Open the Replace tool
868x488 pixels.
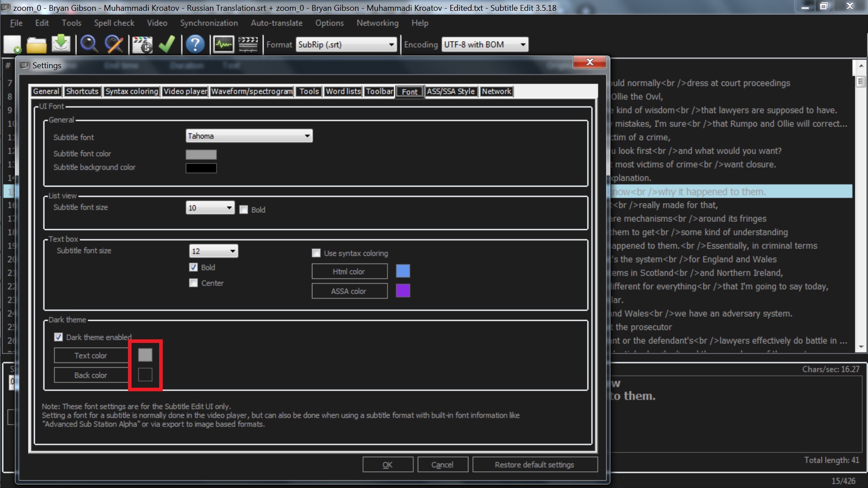pyautogui.click(x=114, y=44)
